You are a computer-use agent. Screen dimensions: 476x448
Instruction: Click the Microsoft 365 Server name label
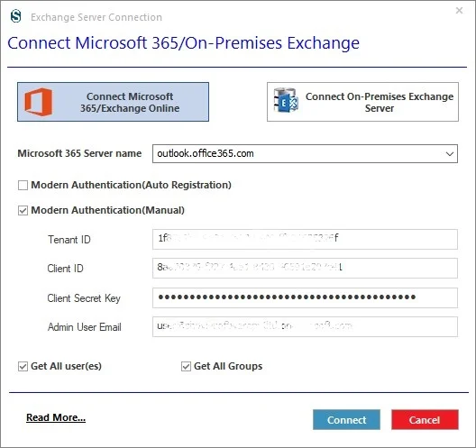[79, 153]
